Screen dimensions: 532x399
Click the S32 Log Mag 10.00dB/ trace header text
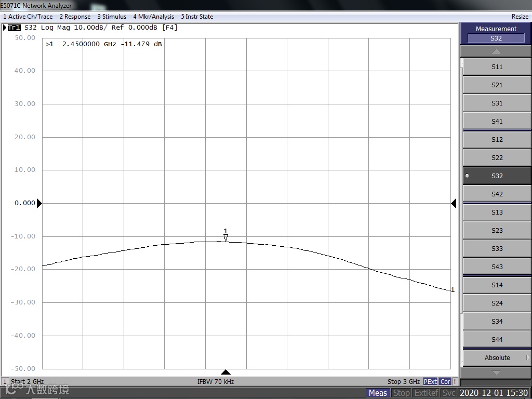[65, 28]
